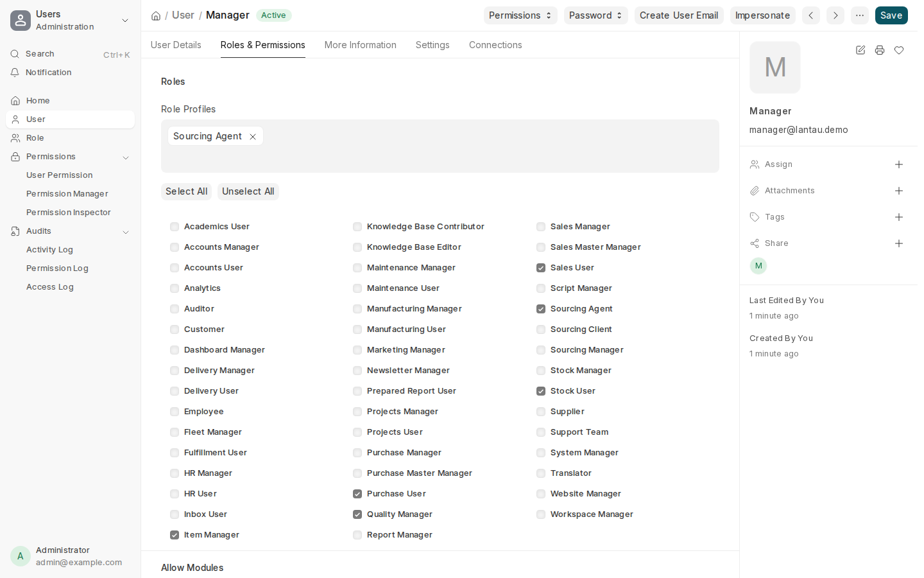Remove the Sourcing Agent role profile
The width and height of the screenshot is (924, 578).
point(253,137)
